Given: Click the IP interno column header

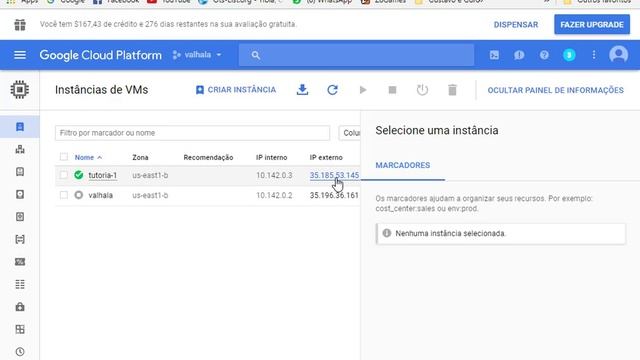Looking at the screenshot, I should pyautogui.click(x=271, y=158).
